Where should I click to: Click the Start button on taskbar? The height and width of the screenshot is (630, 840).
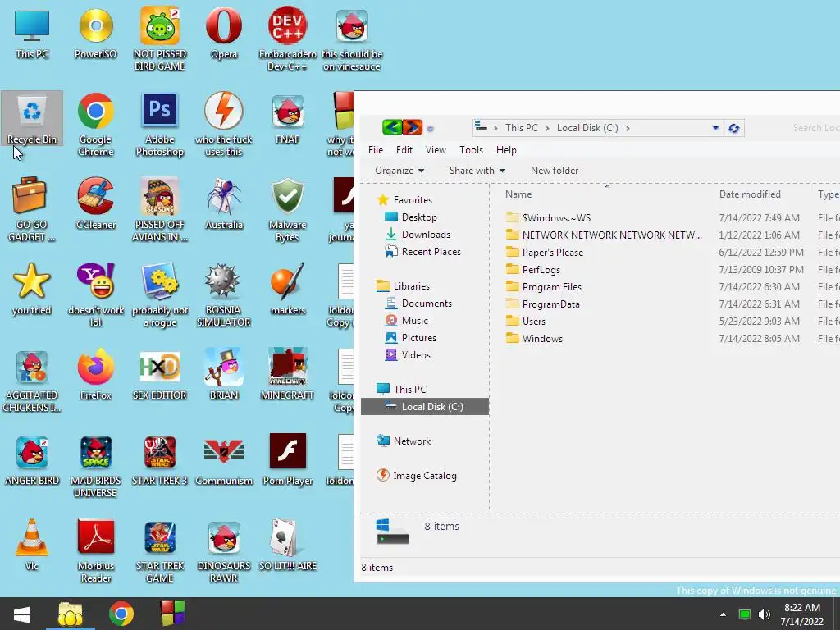[x=21, y=614]
